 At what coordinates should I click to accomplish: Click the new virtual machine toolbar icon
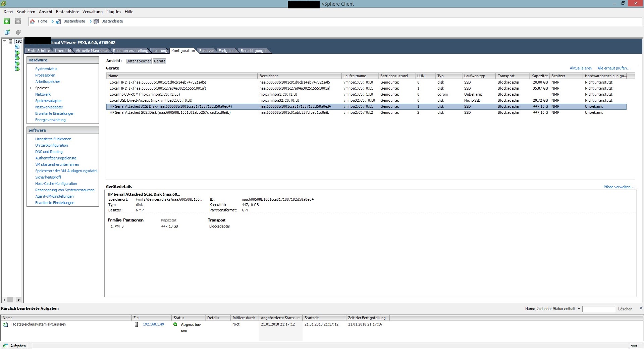click(x=7, y=32)
